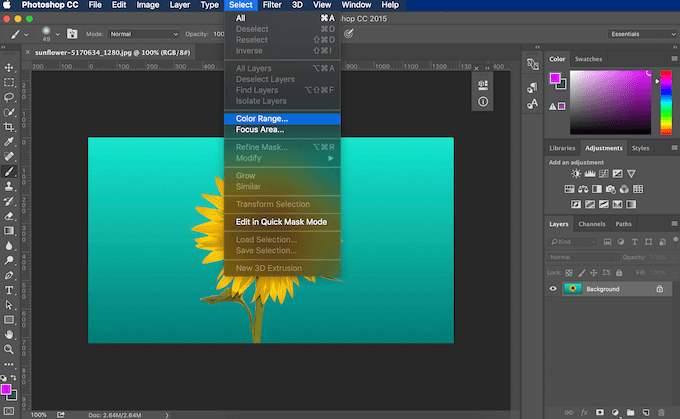Select the Crop tool
Viewport: 680px width, 419px height.
9,127
